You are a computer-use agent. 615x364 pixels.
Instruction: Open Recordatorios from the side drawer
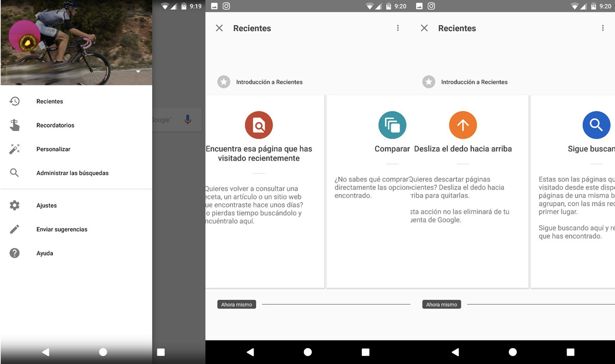click(x=55, y=125)
